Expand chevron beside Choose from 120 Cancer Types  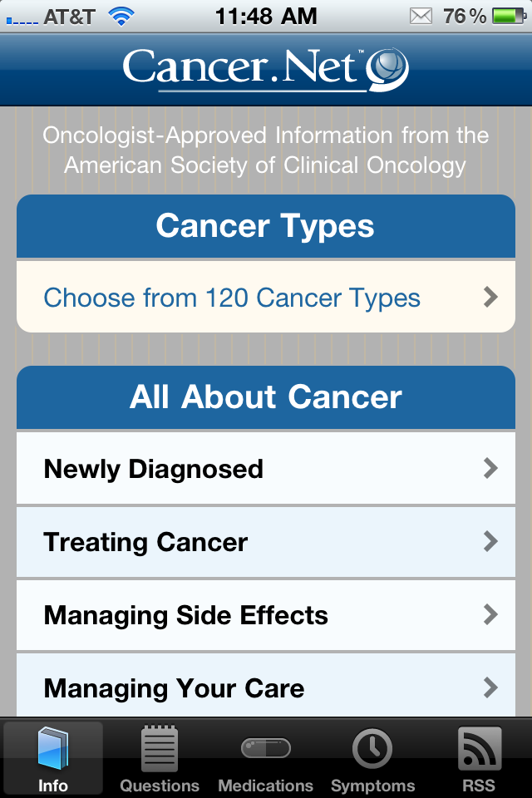pyautogui.click(x=490, y=297)
